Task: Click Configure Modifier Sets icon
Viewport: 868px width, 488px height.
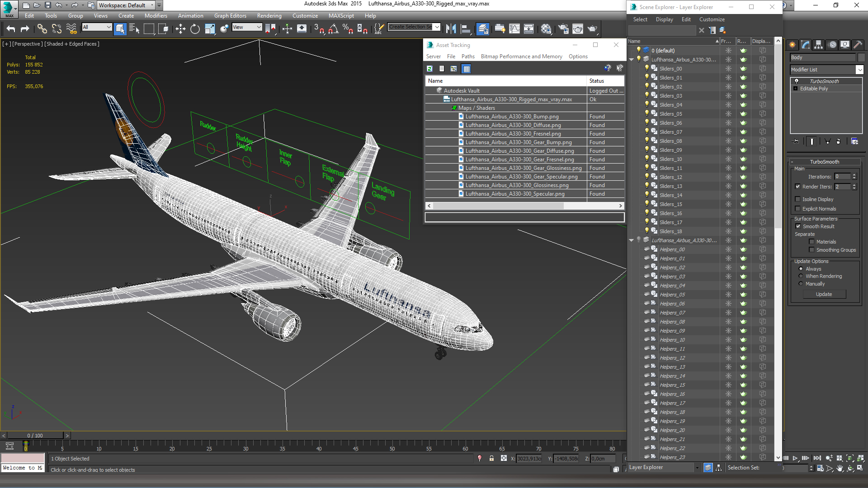Action: click(x=854, y=141)
